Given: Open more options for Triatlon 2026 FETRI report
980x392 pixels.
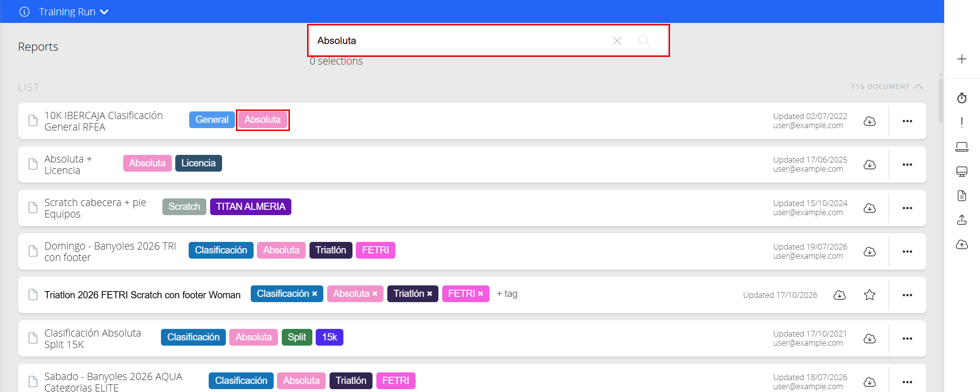Looking at the screenshot, I should click(x=907, y=295).
